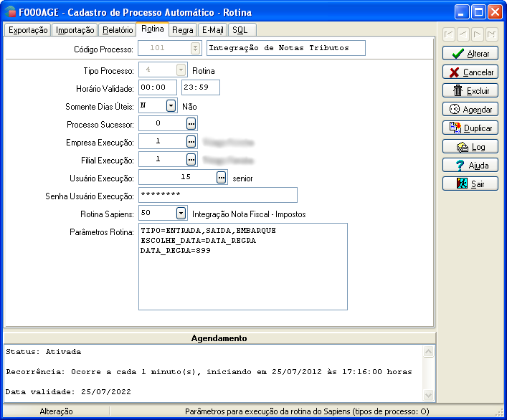Click the Status: Ativada line
507x420 pixels.
point(43,352)
